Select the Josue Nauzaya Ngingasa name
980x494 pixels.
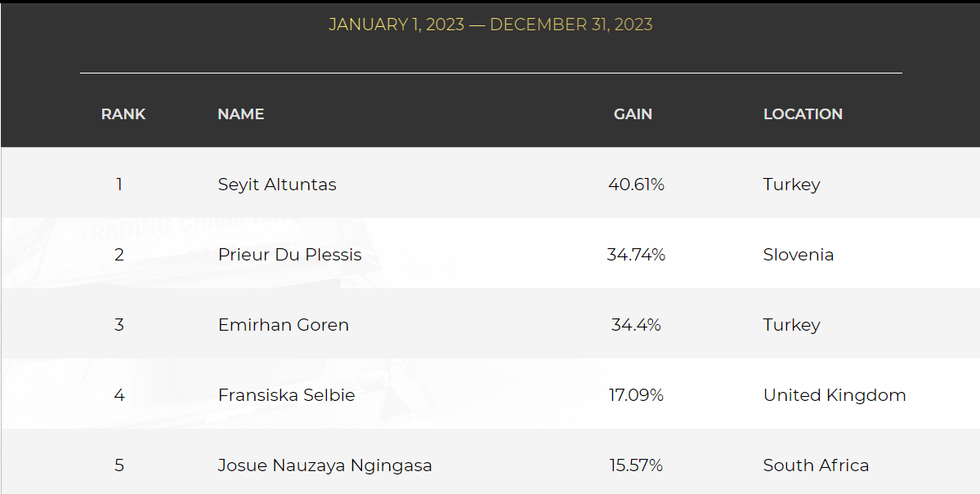tap(324, 466)
